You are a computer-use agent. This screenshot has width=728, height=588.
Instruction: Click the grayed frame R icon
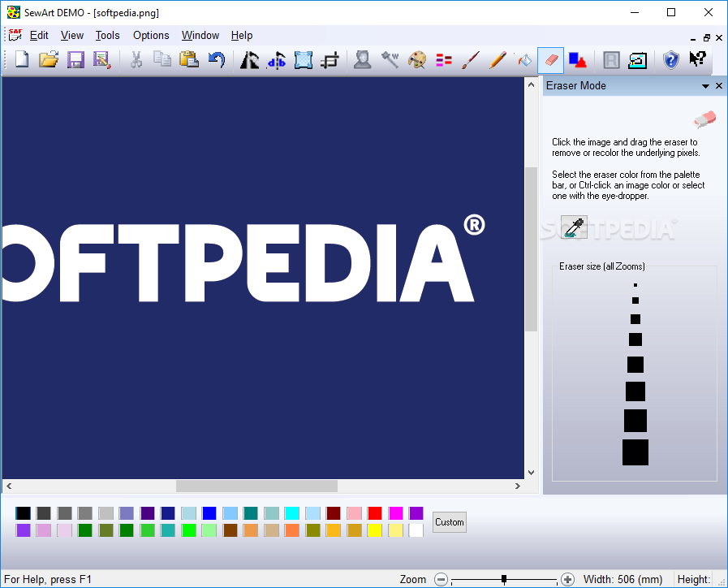[611, 60]
